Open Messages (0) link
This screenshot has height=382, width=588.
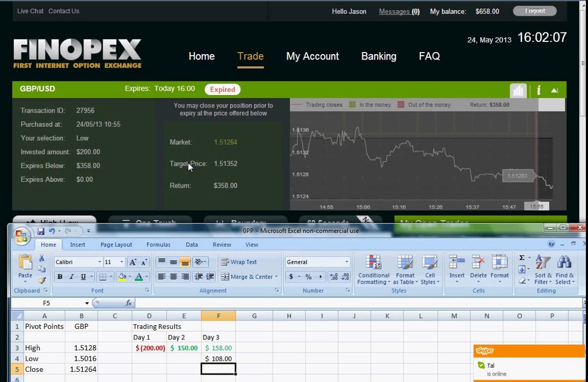pyautogui.click(x=399, y=11)
